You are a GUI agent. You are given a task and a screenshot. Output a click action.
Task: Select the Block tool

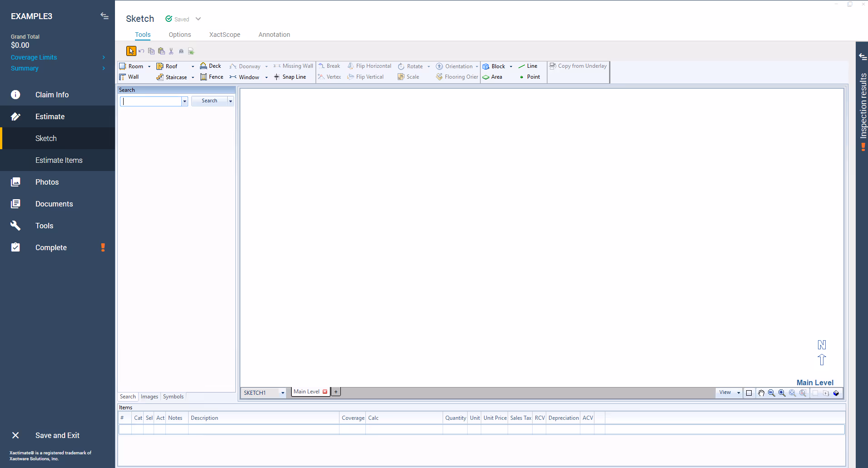(x=494, y=66)
